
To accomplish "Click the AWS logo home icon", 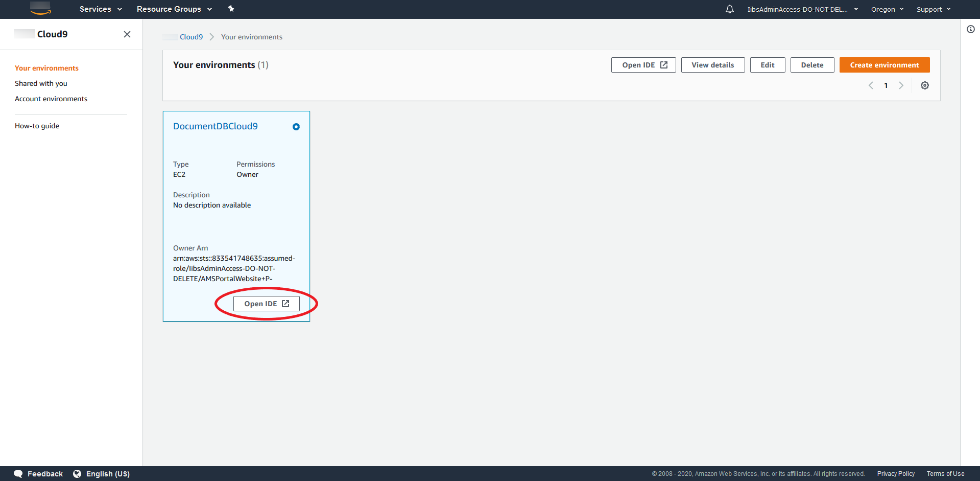I will point(40,9).
